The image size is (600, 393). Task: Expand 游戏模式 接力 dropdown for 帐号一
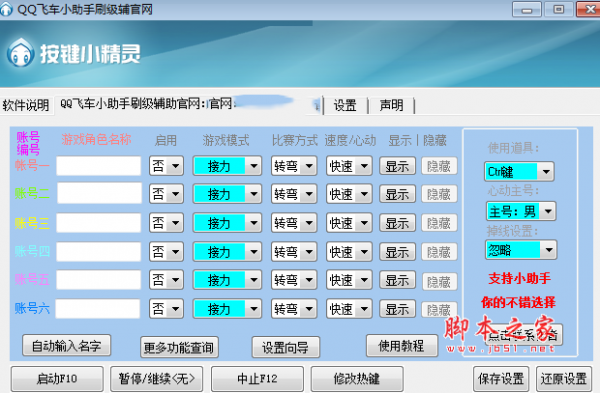[227, 166]
